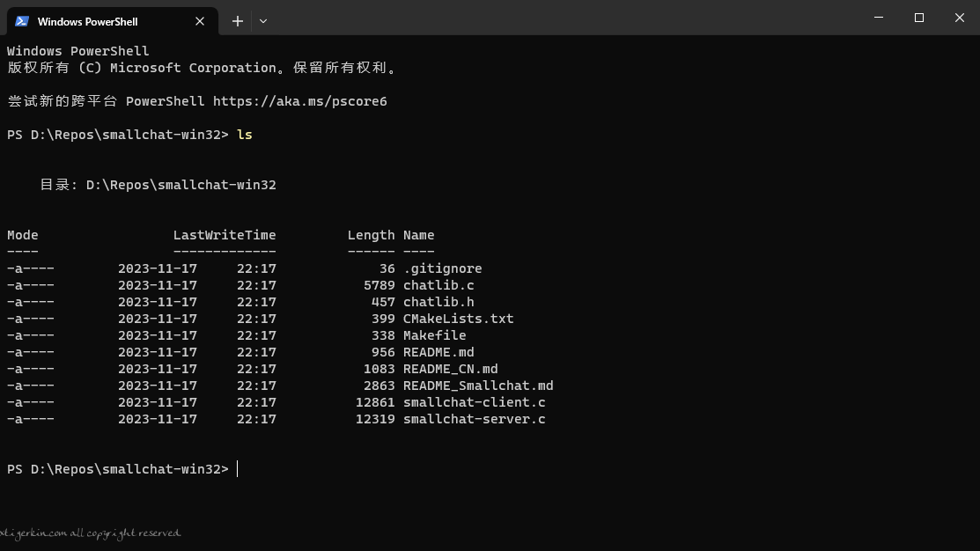Image resolution: width=980 pixels, height=551 pixels.
Task: Click the smallchat-server.c file name
Action: 475,419
